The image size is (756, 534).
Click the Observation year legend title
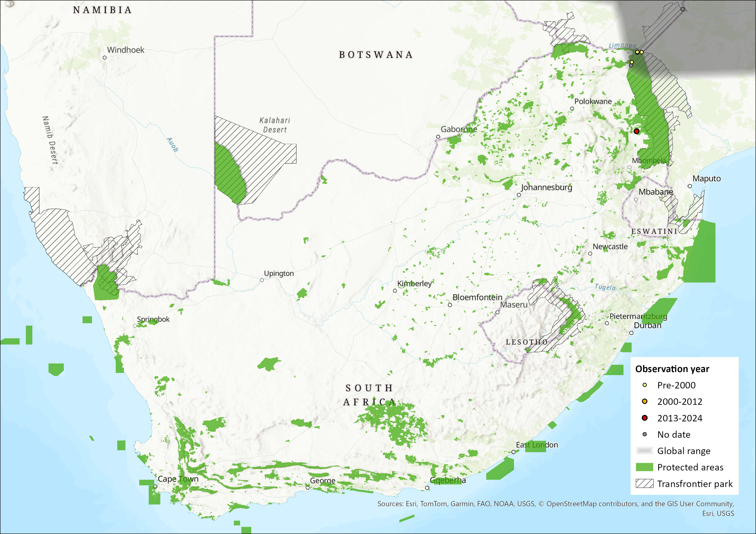tap(672, 369)
